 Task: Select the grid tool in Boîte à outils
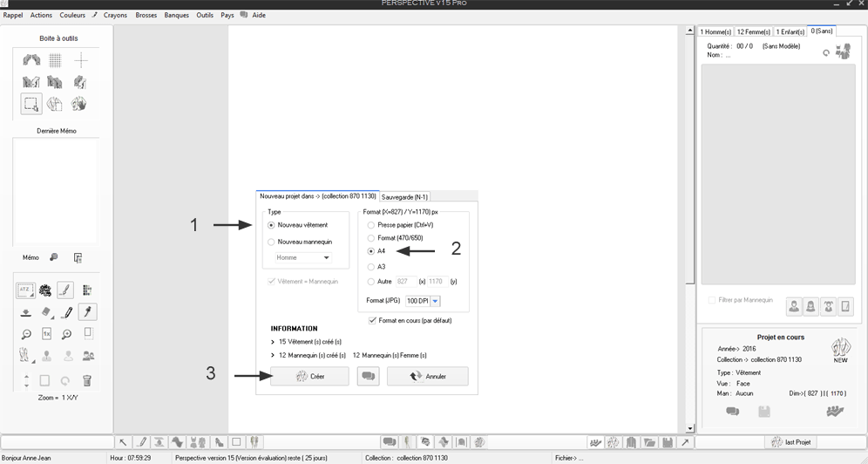point(55,60)
